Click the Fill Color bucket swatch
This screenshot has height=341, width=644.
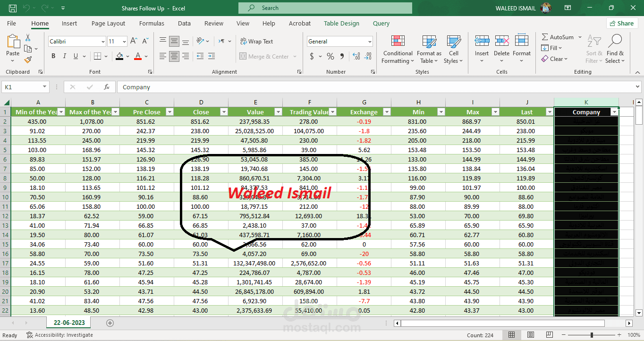tap(119, 56)
